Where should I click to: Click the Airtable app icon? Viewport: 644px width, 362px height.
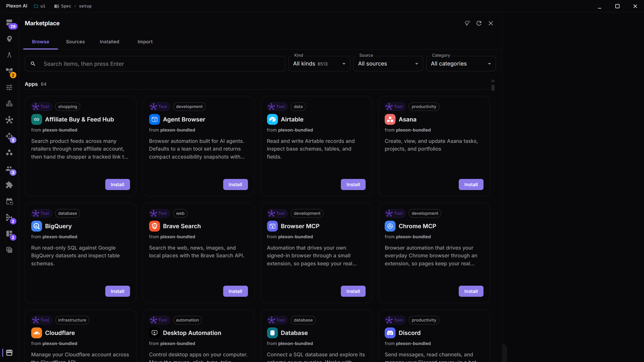pyautogui.click(x=272, y=119)
